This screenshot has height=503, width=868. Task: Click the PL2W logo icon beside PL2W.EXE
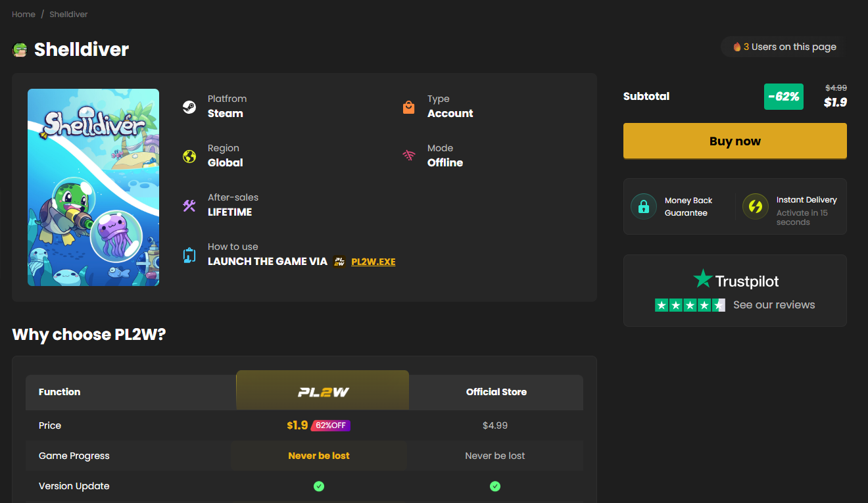[x=339, y=262]
